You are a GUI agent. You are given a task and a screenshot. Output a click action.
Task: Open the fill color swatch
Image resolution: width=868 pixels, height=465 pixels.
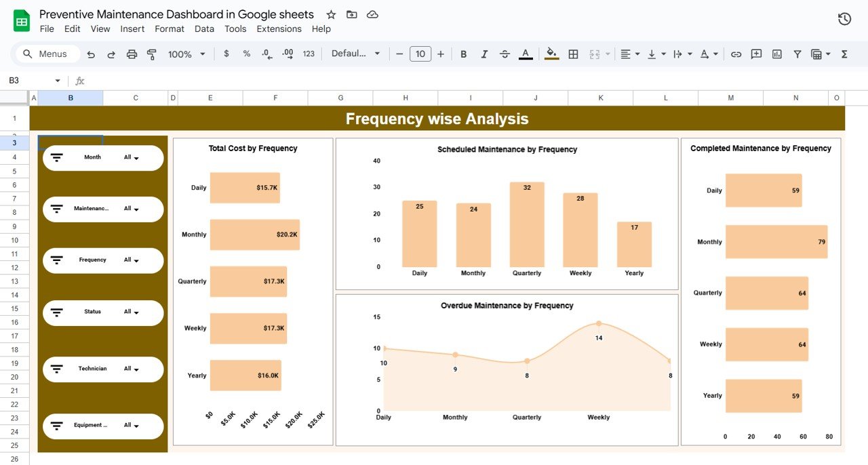point(551,54)
